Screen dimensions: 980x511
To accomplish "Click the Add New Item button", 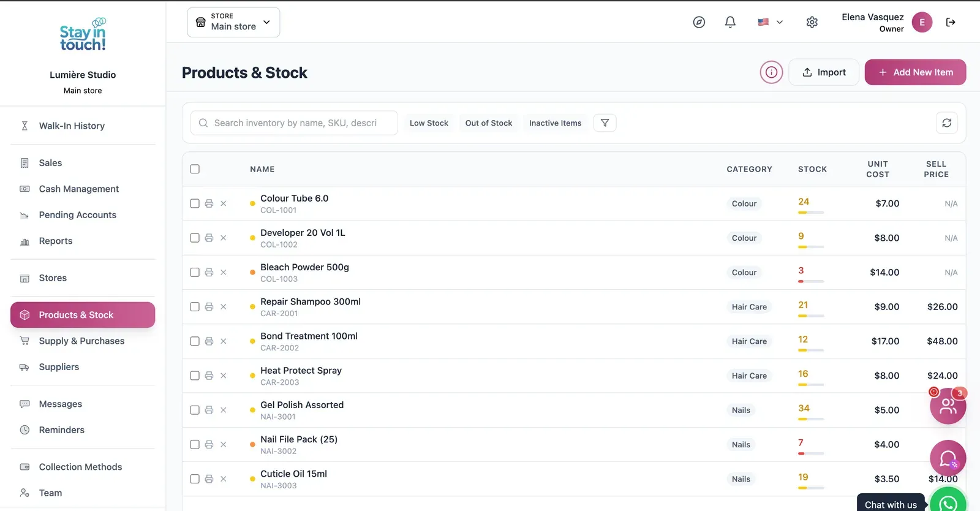I will [915, 72].
